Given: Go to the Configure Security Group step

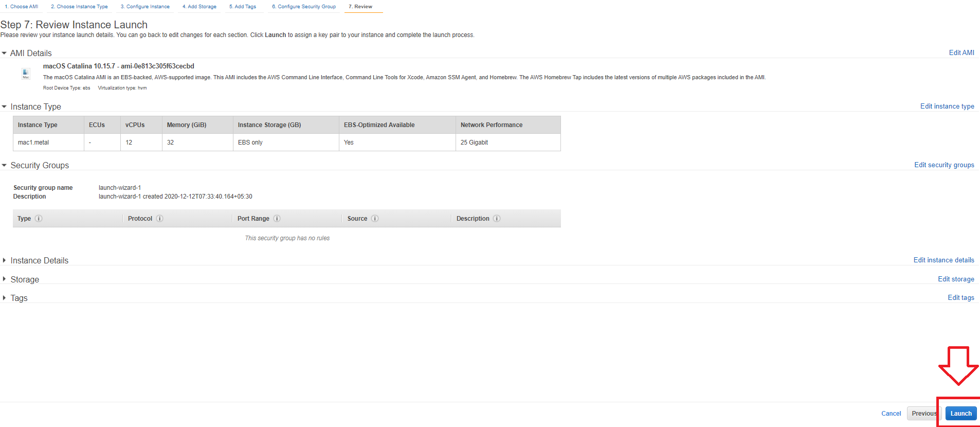Looking at the screenshot, I should pos(303,6).
